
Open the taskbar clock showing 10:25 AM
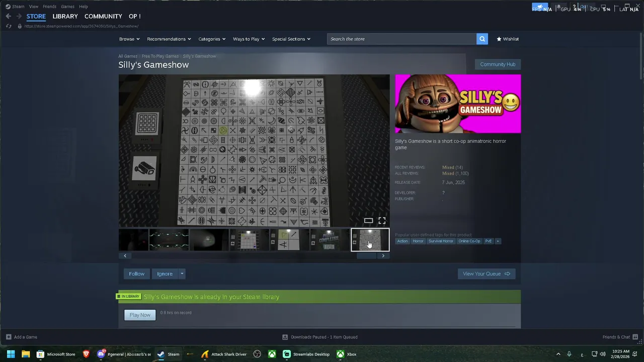coord(621,354)
